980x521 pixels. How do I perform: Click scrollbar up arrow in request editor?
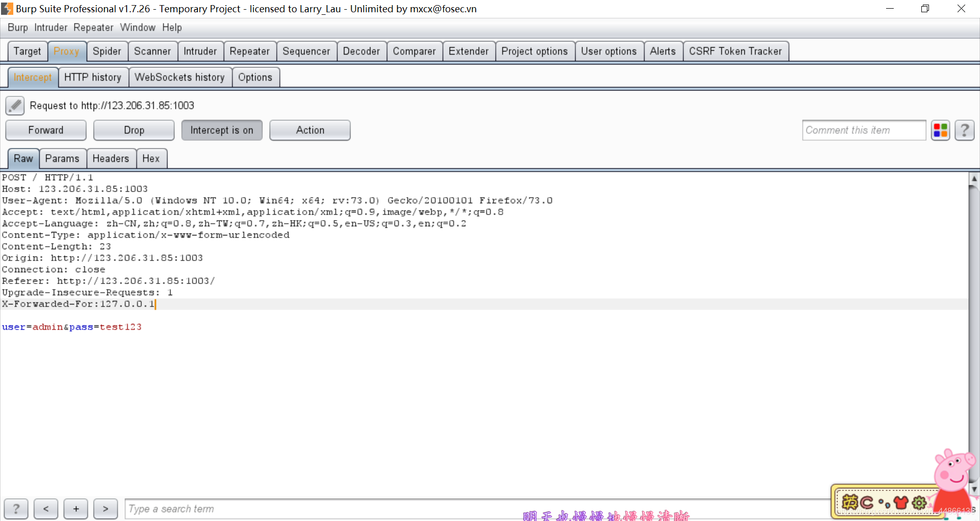pos(974,178)
